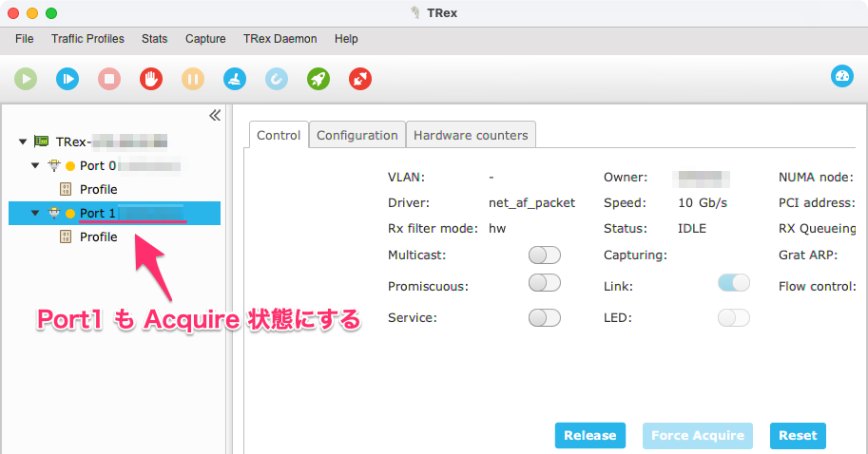
Task: Click the Port 1 network plug icon
Action: [x=54, y=213]
